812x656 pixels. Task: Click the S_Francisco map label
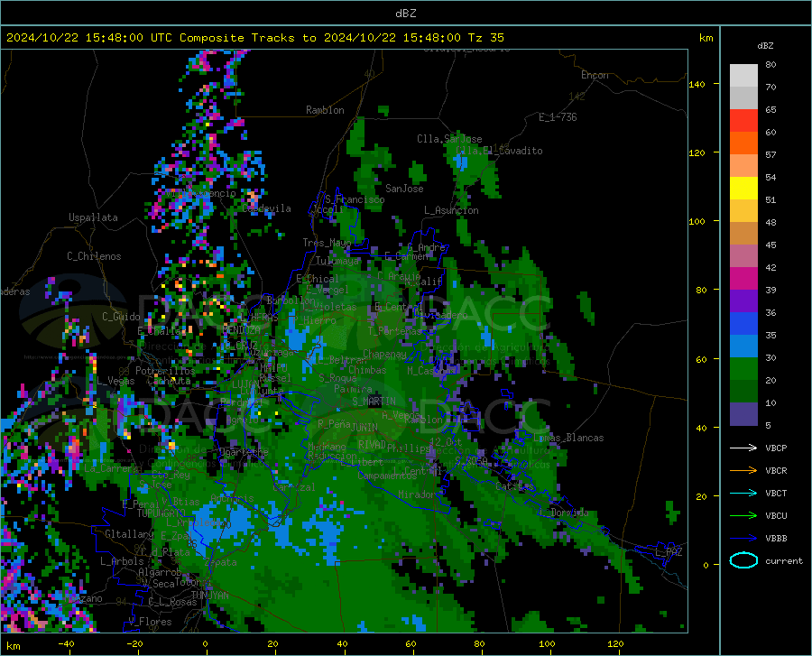355,199
